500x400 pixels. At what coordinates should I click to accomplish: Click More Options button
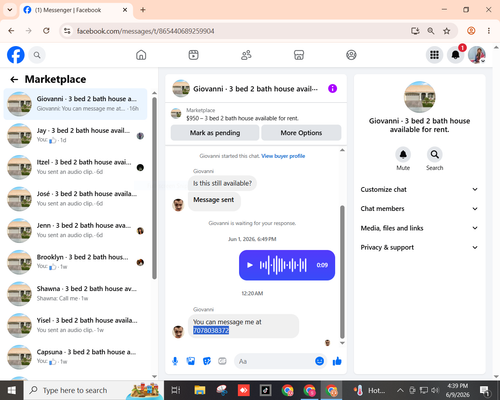(301, 133)
